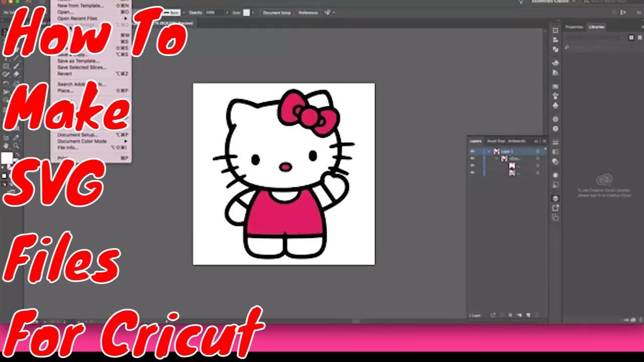
Task: Toggle the eye icon of the third layer row
Action: 472,165
